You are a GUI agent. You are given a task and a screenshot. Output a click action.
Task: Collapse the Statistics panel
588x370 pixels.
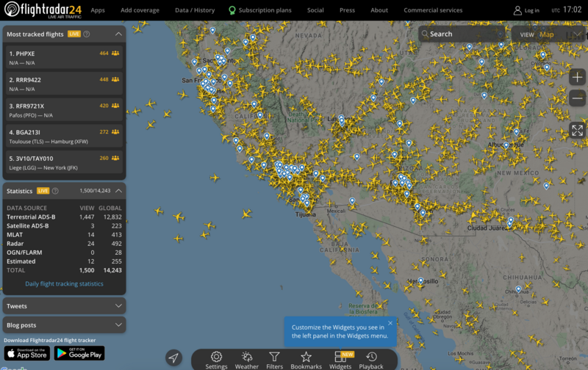click(x=118, y=191)
